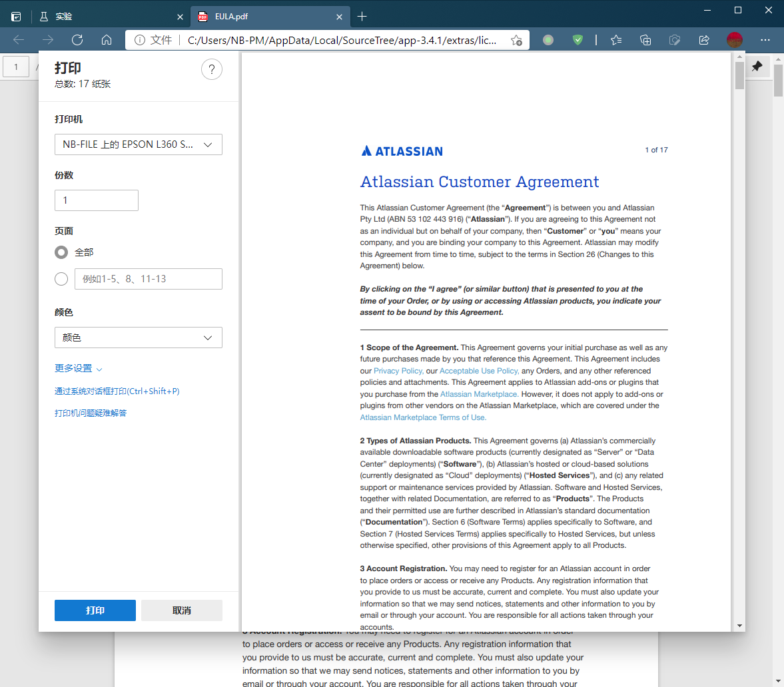Click the page range input field
Viewport: 784px width, 687px height.
(x=149, y=279)
